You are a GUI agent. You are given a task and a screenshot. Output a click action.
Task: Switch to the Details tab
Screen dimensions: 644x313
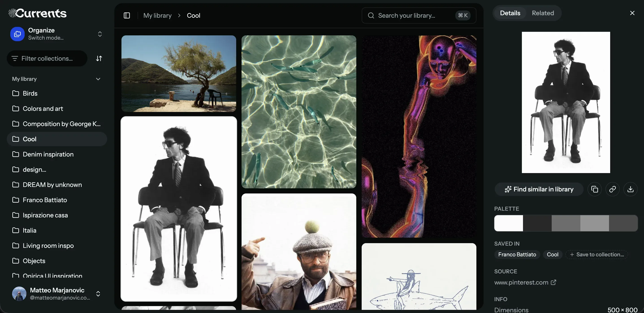pos(510,13)
